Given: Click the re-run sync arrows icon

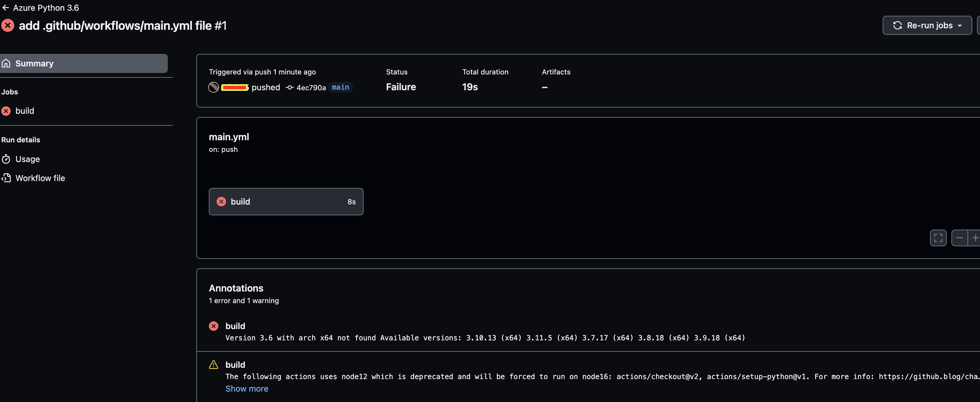Looking at the screenshot, I should [898, 26].
